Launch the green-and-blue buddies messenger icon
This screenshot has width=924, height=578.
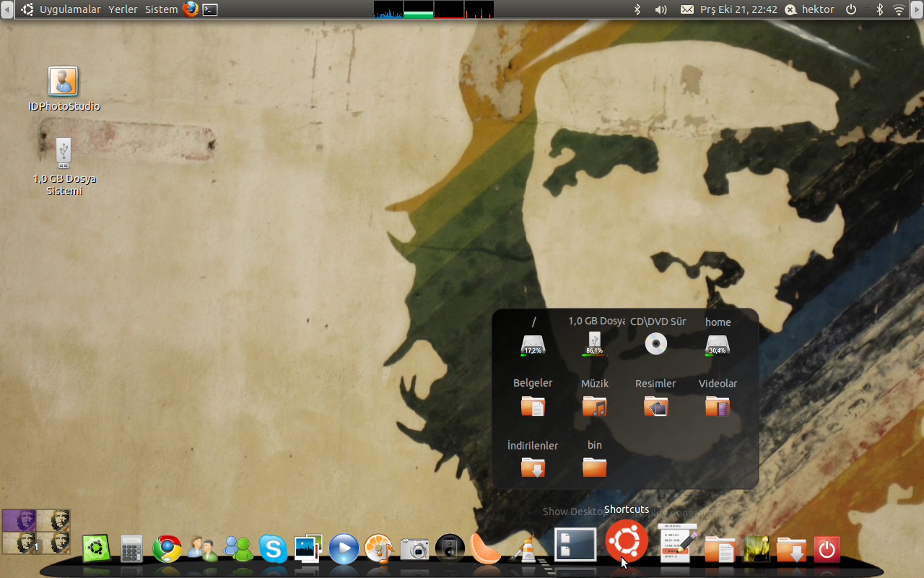click(238, 549)
